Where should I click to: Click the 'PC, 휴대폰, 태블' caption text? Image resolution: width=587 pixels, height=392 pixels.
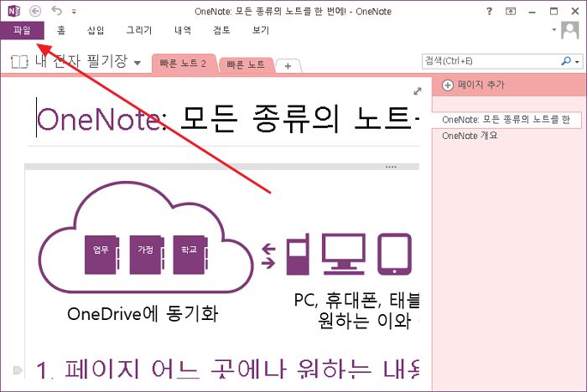[x=356, y=300]
